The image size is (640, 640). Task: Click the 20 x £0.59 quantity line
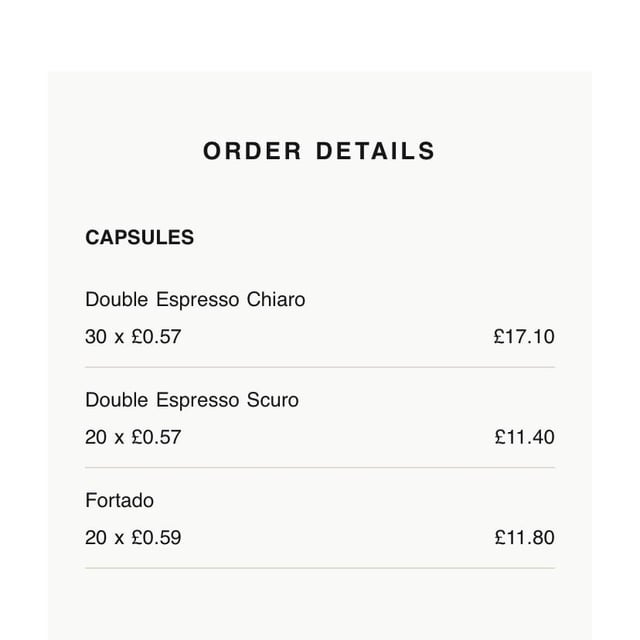pos(133,538)
